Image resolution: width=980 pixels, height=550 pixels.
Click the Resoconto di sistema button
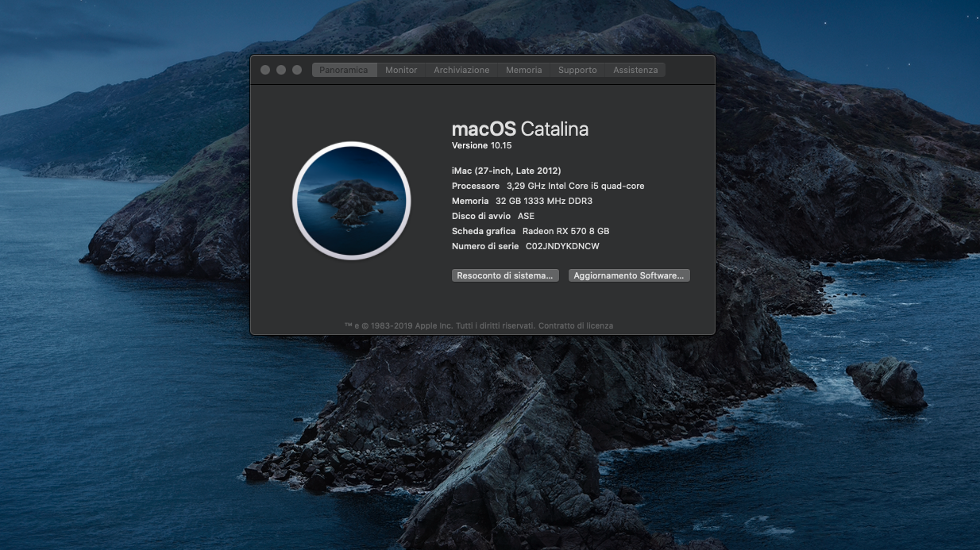[505, 275]
